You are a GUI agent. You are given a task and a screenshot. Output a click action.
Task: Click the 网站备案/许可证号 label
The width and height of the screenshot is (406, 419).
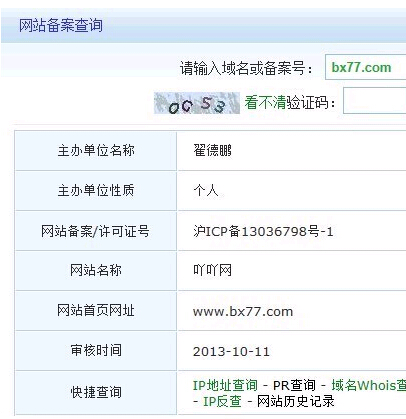[x=95, y=231]
